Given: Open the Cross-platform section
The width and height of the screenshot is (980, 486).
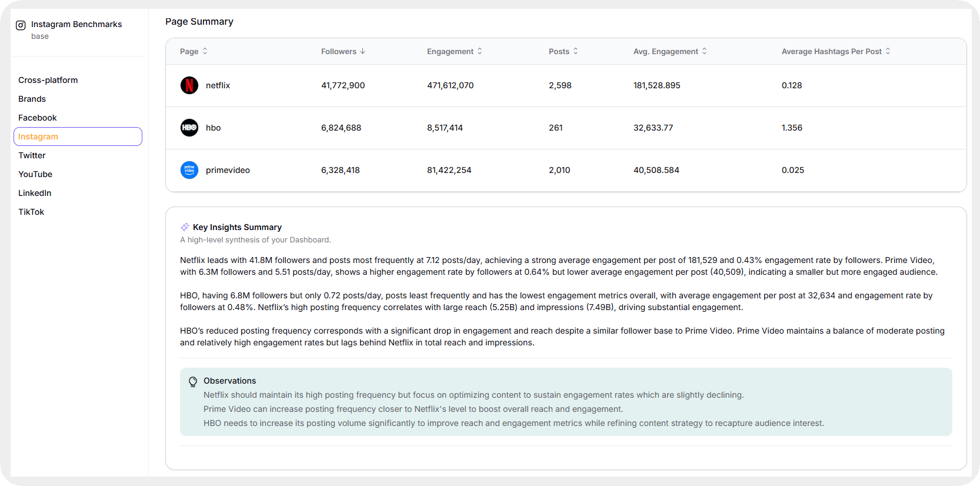Looking at the screenshot, I should [x=78, y=80].
